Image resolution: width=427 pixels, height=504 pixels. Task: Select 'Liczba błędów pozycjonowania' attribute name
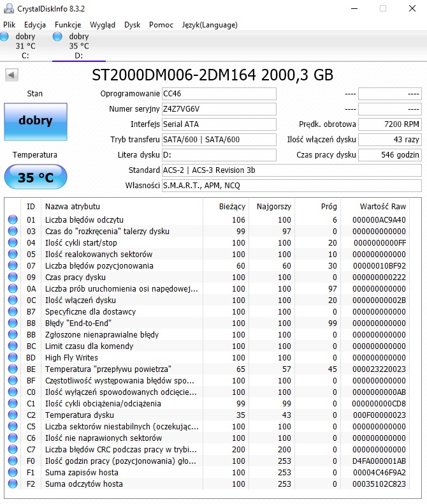(x=99, y=266)
